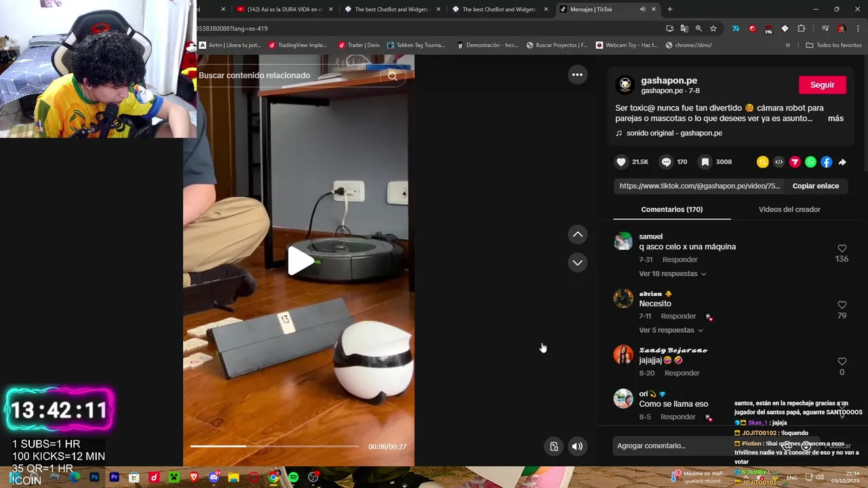This screenshot has width=868, height=488.
Task: Bookmark the video with the 3008 icon
Action: [x=705, y=162]
